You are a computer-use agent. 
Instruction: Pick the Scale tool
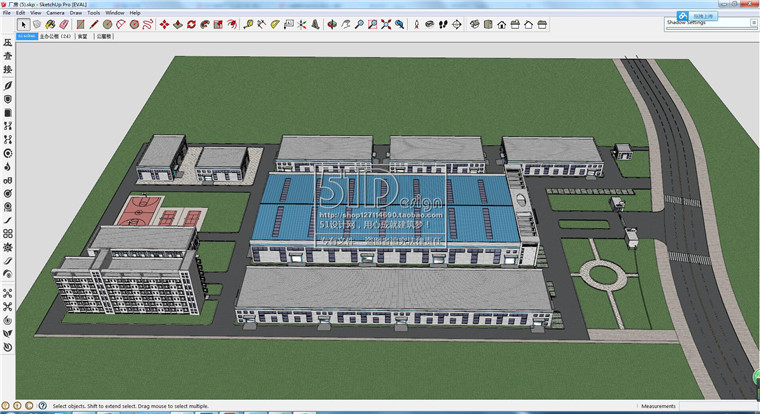coord(218,24)
